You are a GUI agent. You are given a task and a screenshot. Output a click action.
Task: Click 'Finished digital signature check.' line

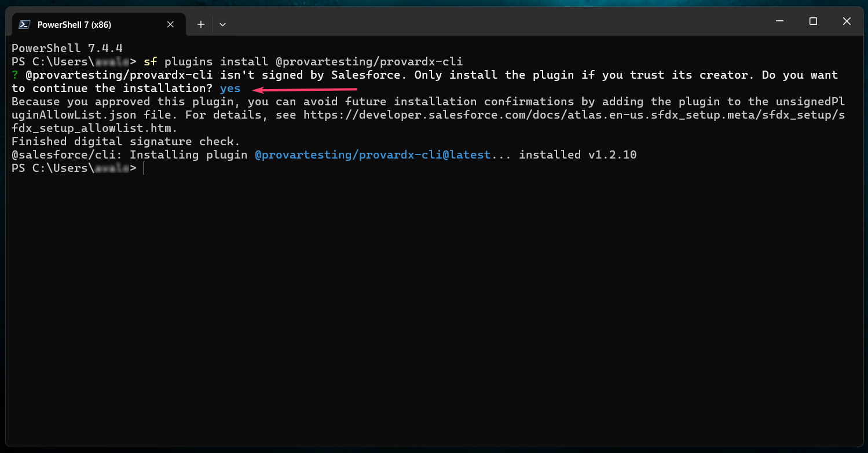point(126,142)
